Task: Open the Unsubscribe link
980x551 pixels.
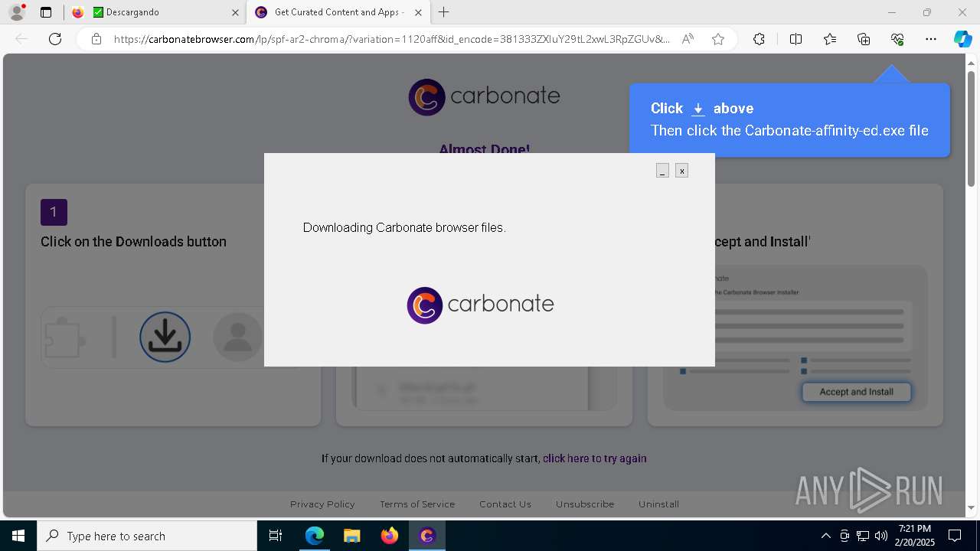Action: pos(585,504)
